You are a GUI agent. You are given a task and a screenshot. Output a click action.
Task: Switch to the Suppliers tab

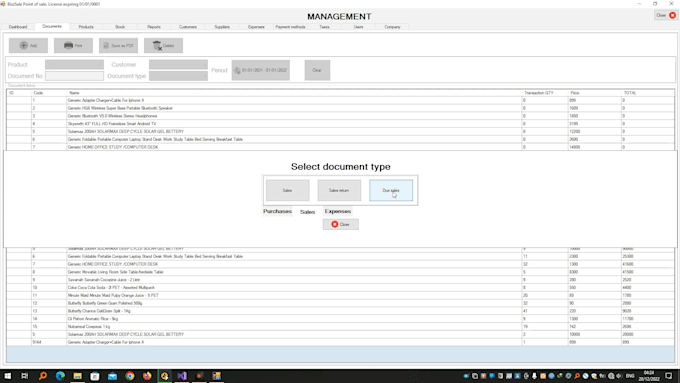(x=222, y=27)
